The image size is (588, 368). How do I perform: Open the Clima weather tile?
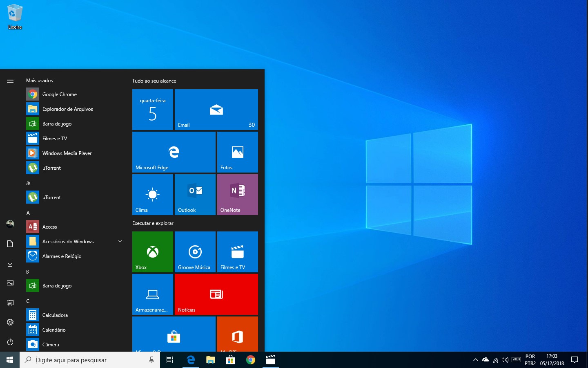tap(153, 195)
